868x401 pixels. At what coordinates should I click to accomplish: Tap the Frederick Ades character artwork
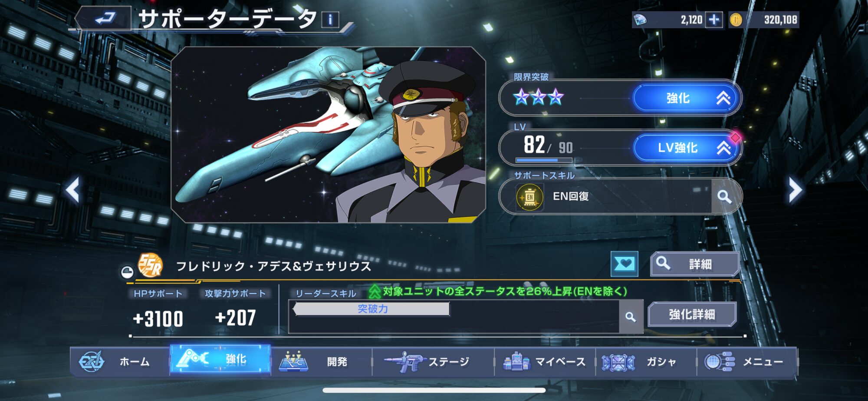[329, 135]
